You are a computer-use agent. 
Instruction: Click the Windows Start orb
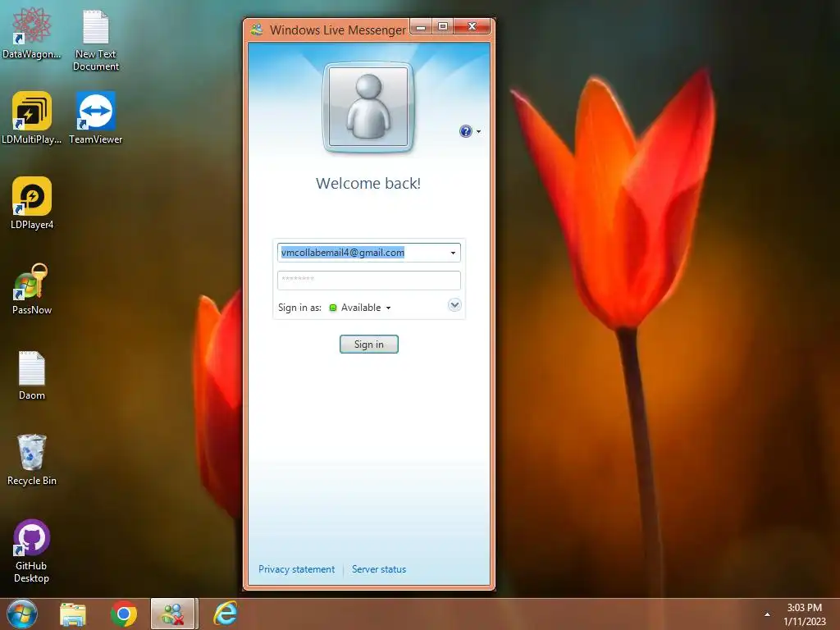22,614
